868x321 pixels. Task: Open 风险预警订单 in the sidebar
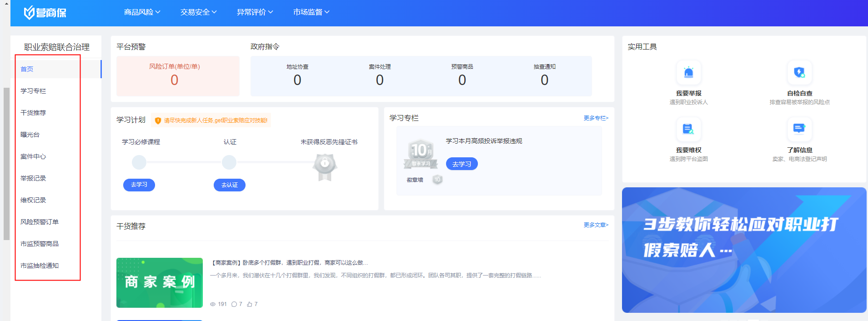point(56,222)
